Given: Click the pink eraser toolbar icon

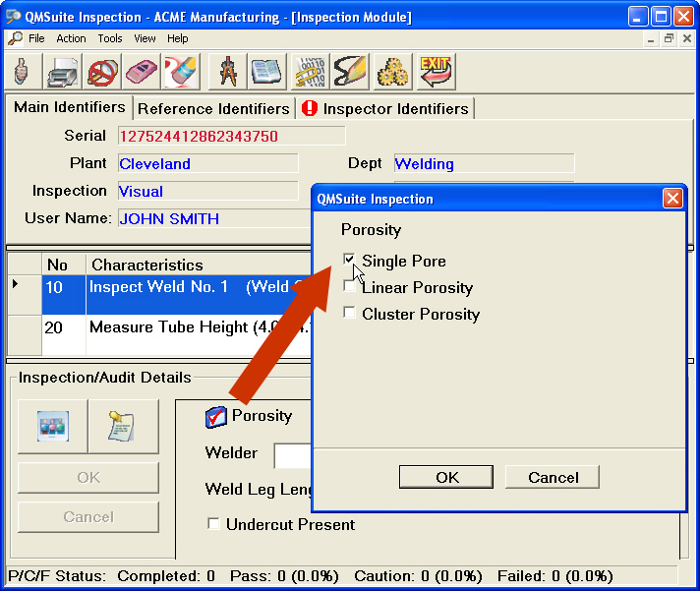Looking at the screenshot, I should pyautogui.click(x=142, y=71).
